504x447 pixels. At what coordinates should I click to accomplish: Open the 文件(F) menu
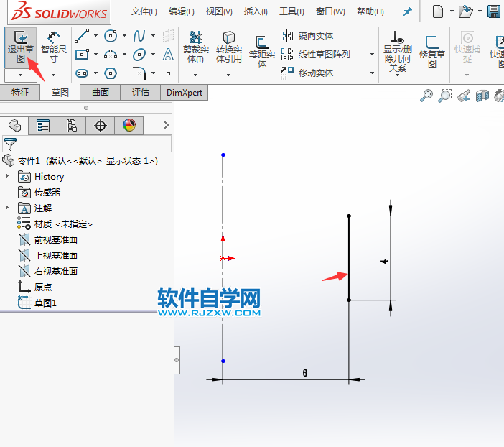click(144, 11)
